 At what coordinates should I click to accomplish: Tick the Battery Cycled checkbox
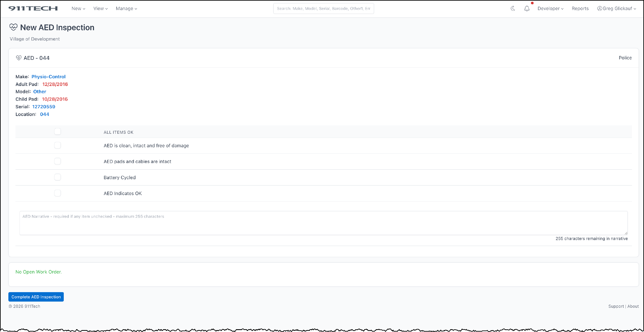pos(58,177)
